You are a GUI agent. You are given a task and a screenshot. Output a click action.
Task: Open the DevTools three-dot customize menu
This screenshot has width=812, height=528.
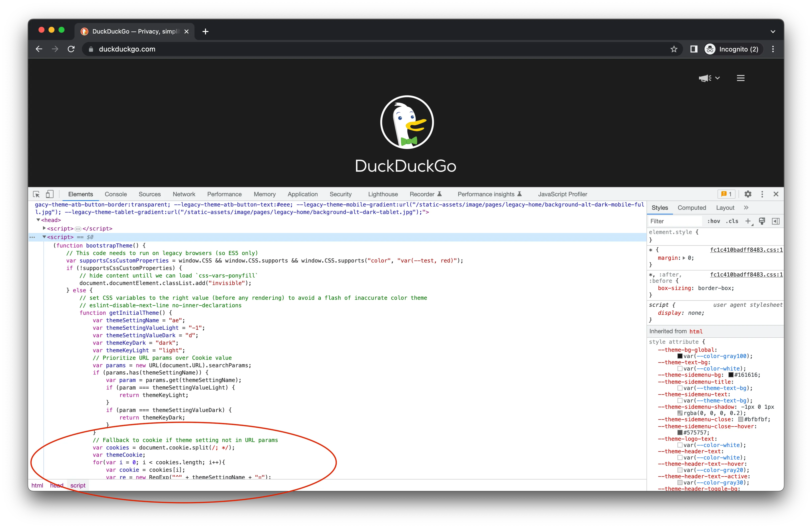coord(762,194)
